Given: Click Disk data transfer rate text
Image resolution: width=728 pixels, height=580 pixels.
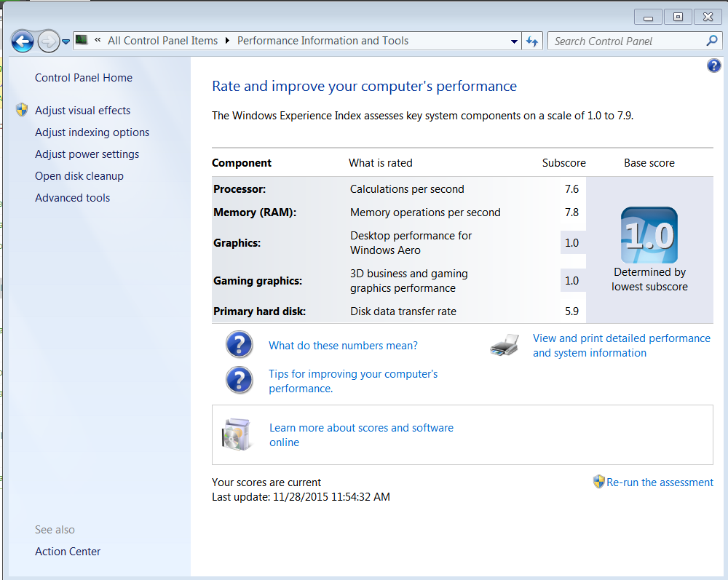Looking at the screenshot, I should tap(403, 311).
